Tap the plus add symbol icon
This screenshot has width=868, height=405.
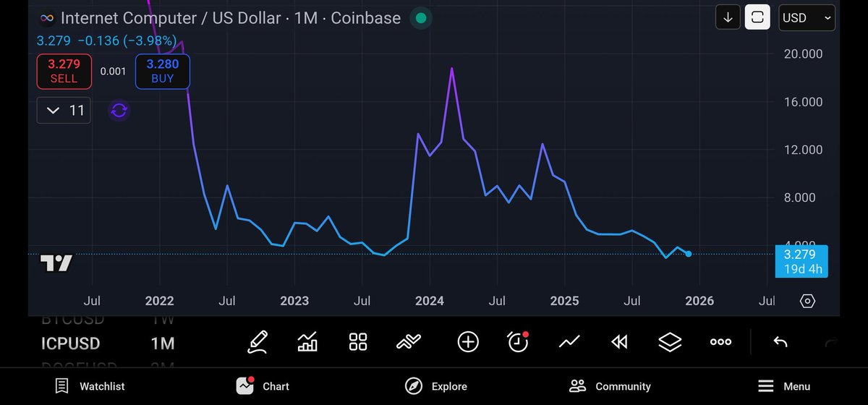click(x=468, y=342)
